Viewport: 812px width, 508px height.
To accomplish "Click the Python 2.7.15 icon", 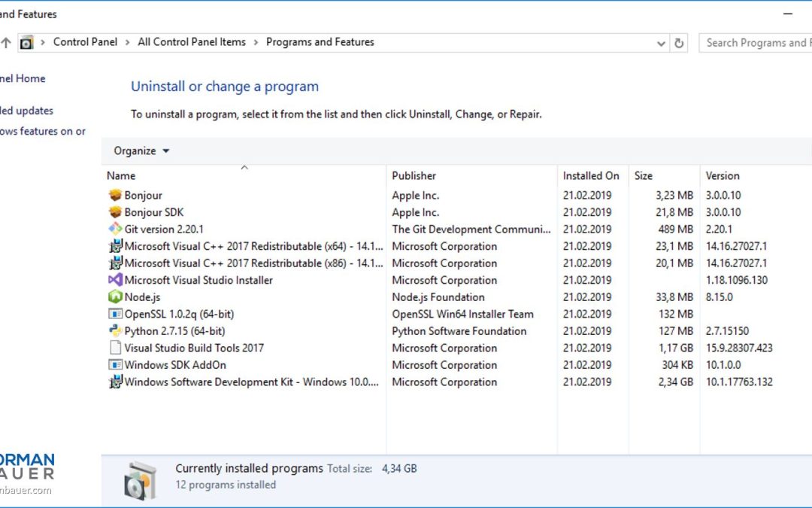I will tap(115, 330).
